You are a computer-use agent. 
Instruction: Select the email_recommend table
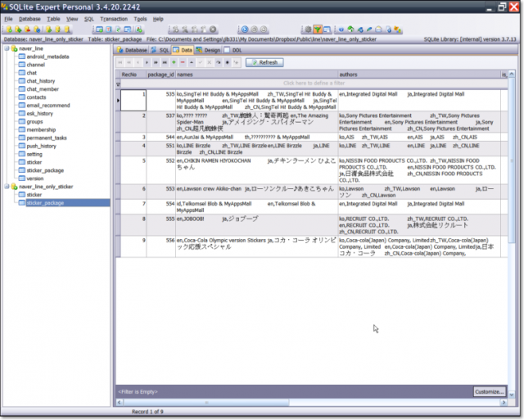48,106
